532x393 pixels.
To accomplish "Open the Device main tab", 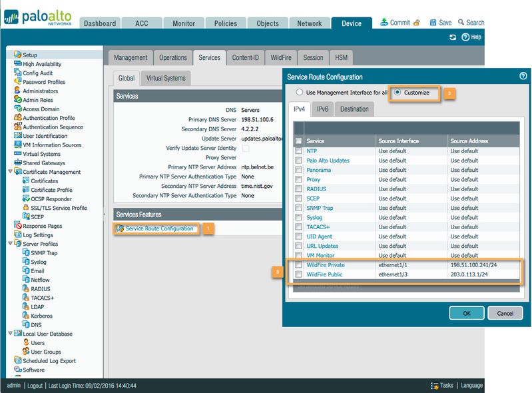I will 352,23.
